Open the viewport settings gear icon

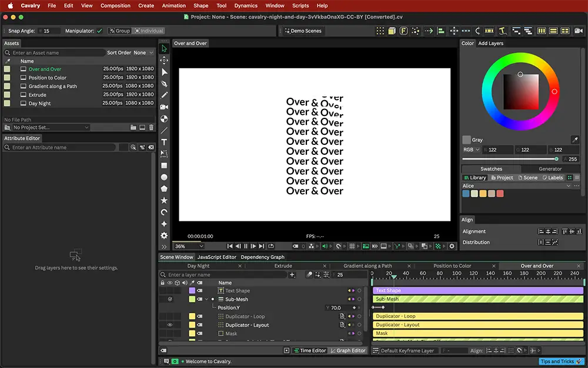pyautogui.click(x=452, y=246)
